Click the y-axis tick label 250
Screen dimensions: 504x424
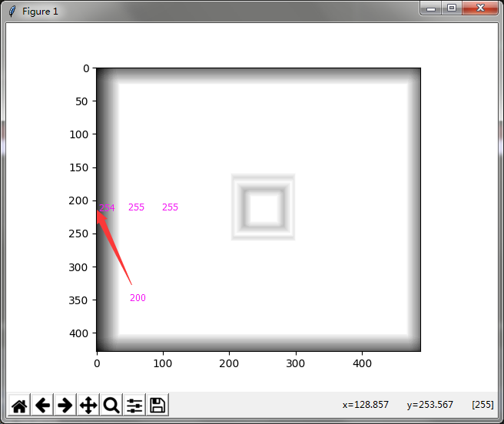(x=78, y=234)
